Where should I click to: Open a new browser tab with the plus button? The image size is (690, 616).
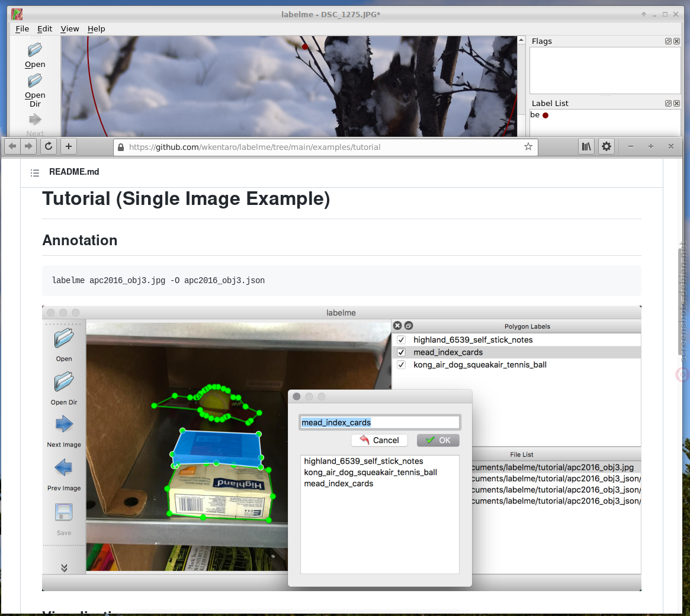pos(69,146)
